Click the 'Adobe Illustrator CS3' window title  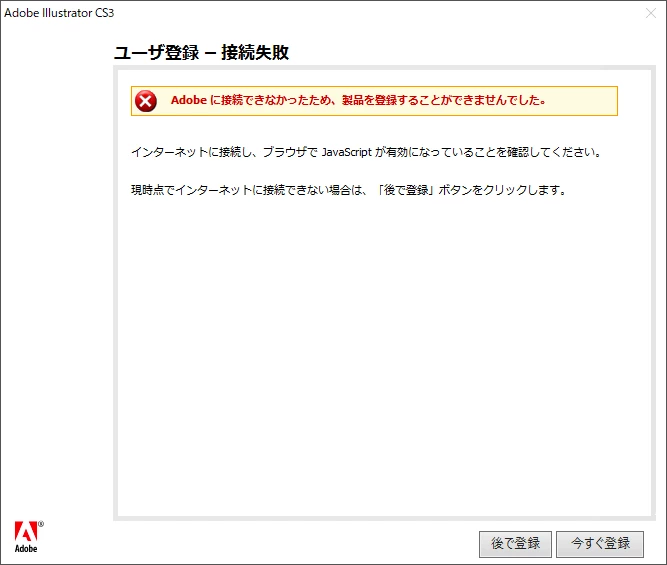(59, 13)
